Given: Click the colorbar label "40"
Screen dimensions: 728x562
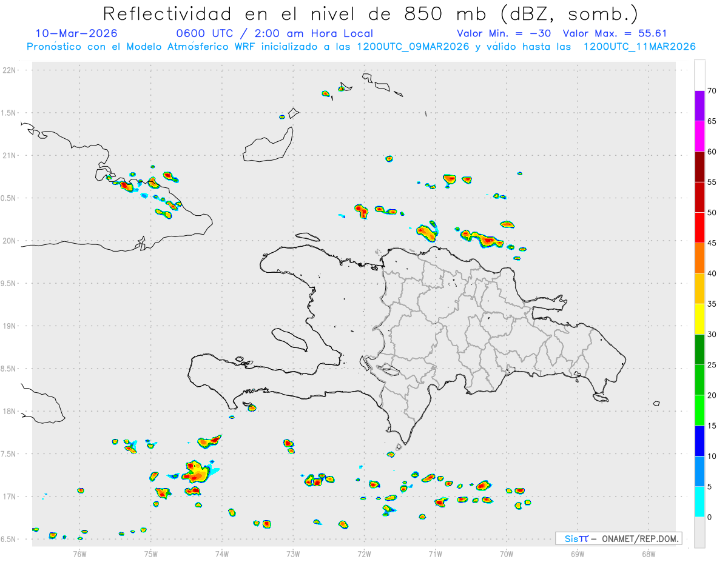Looking at the screenshot, I should [x=712, y=273].
